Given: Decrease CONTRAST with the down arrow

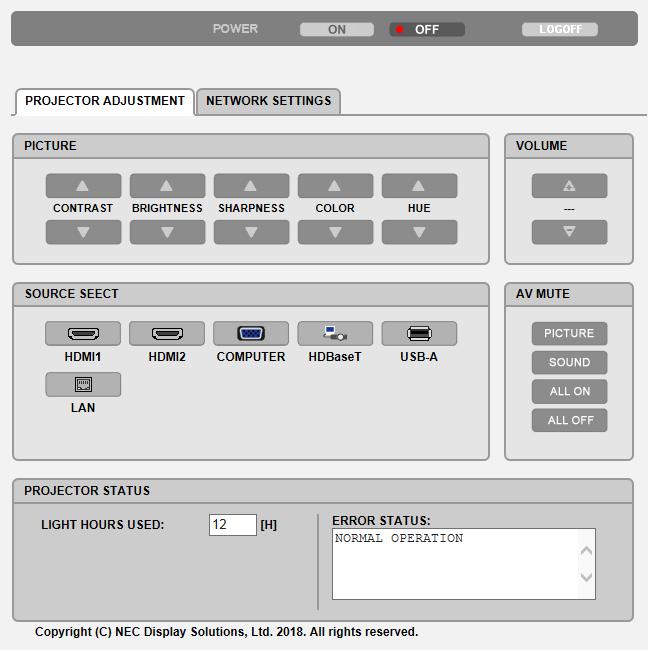Looking at the screenshot, I should tap(83, 232).
